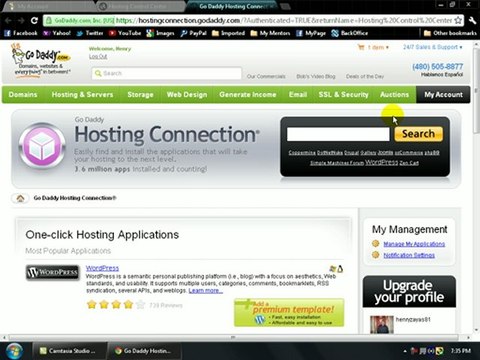Viewport: 480px width, 360px height.
Task: Reload the page with the refresh icon
Action: tap(34, 21)
